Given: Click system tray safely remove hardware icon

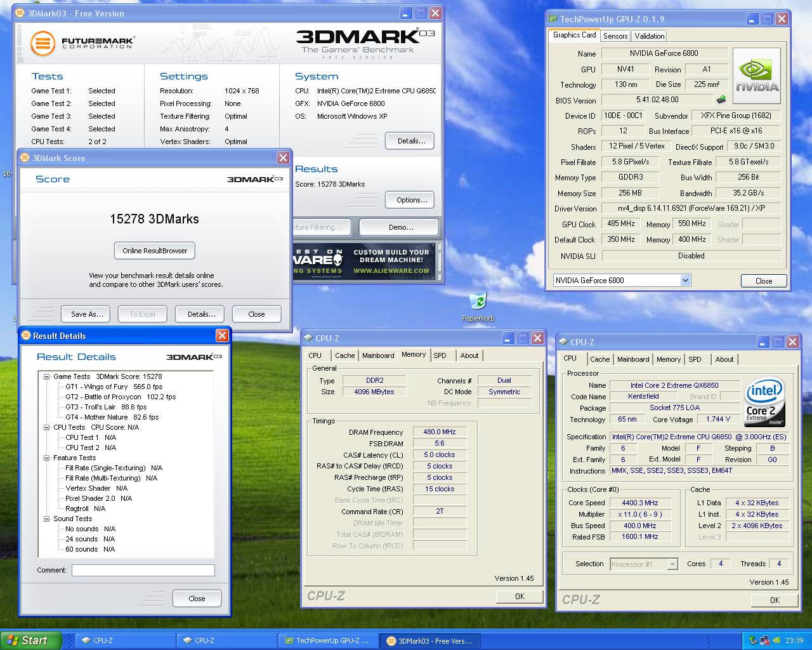Looking at the screenshot, I should point(753,640).
